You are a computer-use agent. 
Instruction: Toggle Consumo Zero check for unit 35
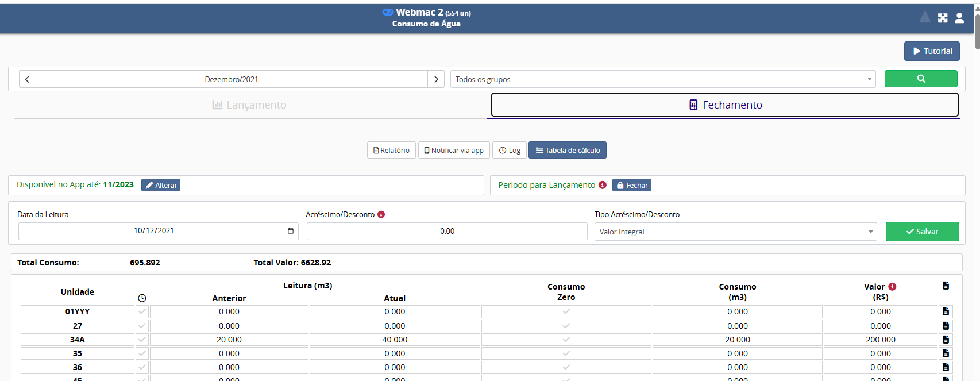coord(566,353)
